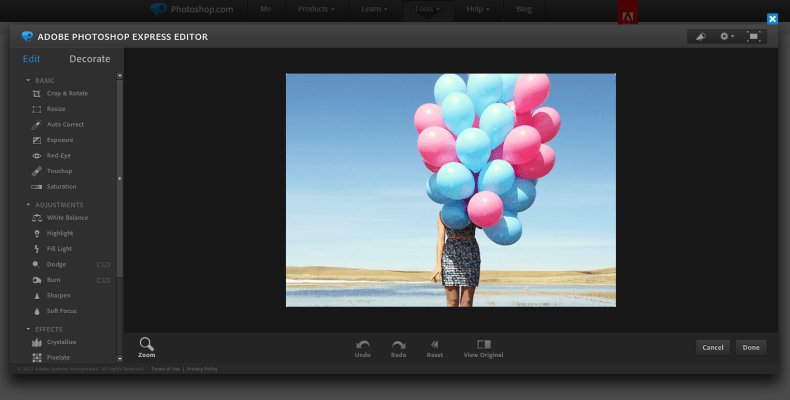Viewport: 790px width, 400px height.
Task: Select the Soft Focus droplet icon
Action: click(x=36, y=311)
